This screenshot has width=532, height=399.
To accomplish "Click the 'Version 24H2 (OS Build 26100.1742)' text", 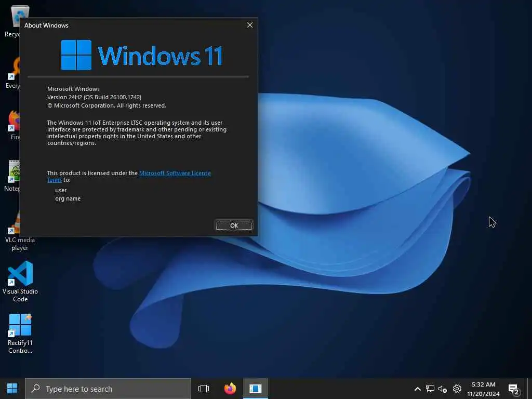I will point(95,97).
